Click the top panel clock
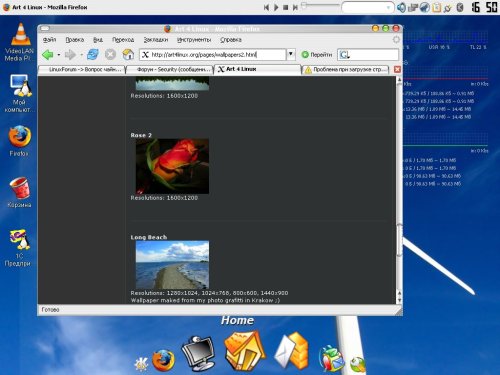Image resolution: width=500 pixels, height=375 pixels. point(485,7)
